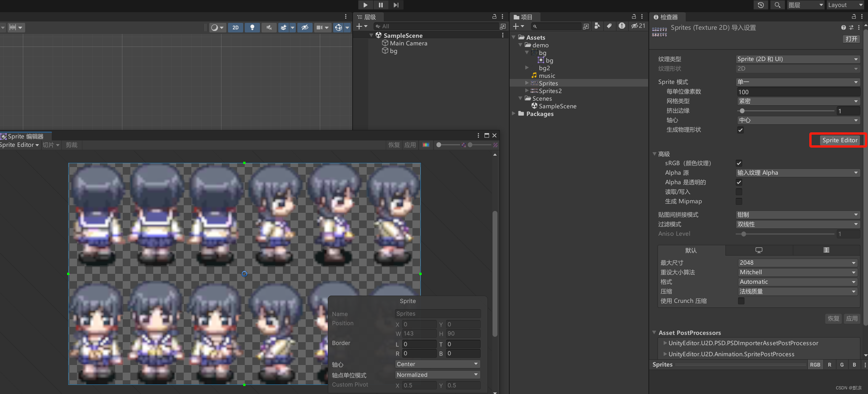
Task: Enable 生成 Mipmap checkbox
Action: pyautogui.click(x=739, y=201)
